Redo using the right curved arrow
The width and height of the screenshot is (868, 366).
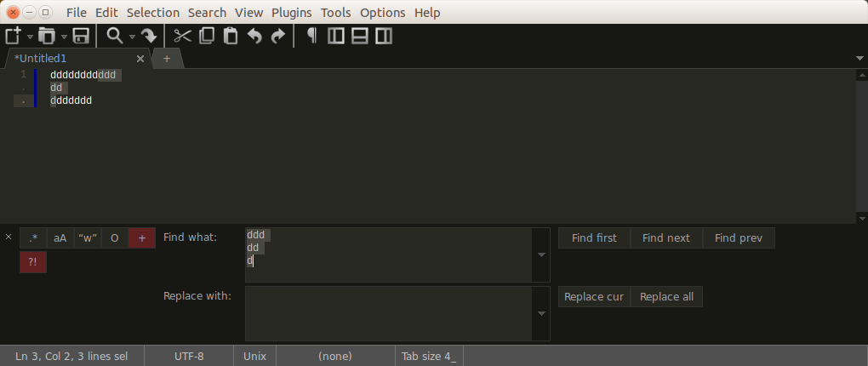[x=278, y=36]
